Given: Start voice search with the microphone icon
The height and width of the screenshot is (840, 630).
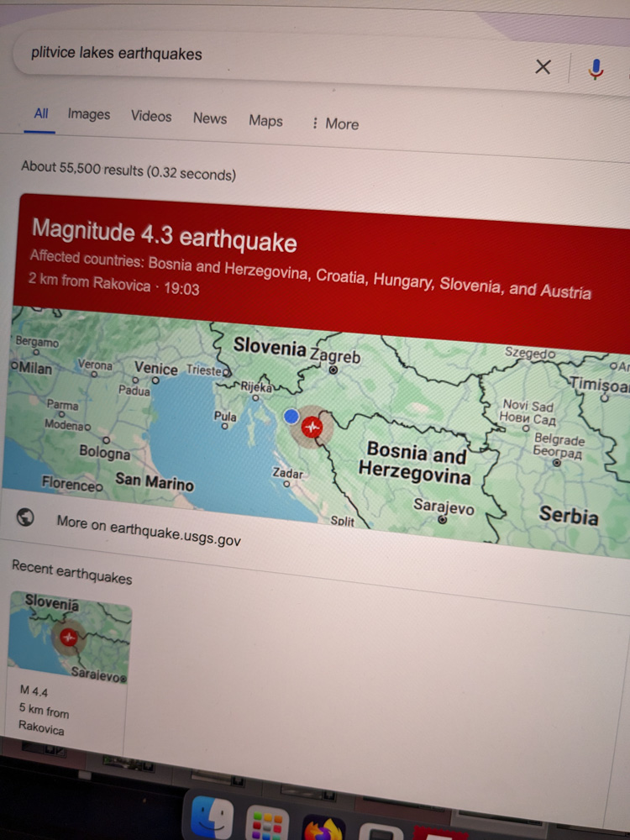Looking at the screenshot, I should tap(596, 70).
